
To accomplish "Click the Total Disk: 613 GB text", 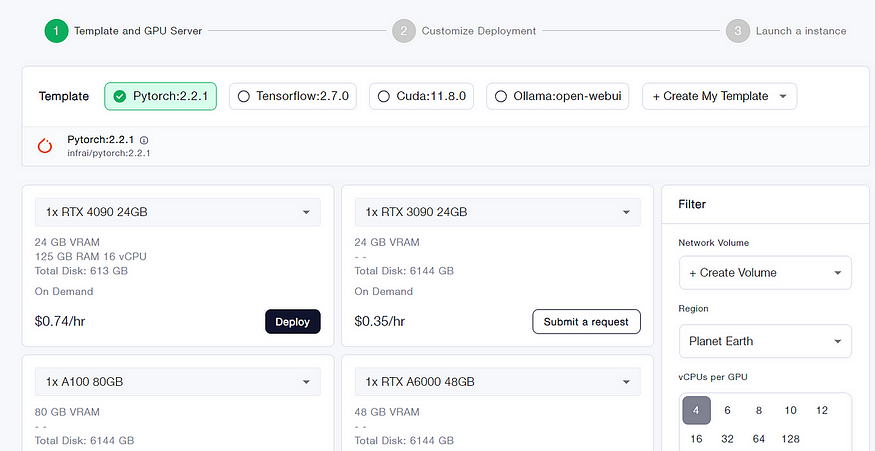I will [x=81, y=271].
